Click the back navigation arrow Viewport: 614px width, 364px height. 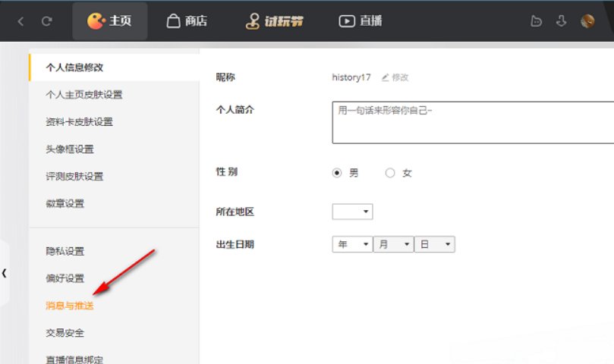[20, 21]
